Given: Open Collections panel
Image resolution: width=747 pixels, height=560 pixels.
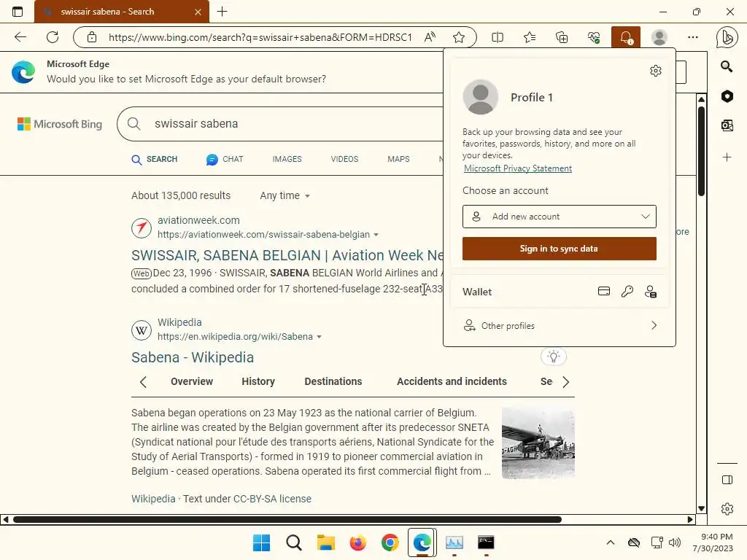Looking at the screenshot, I should [562, 37].
